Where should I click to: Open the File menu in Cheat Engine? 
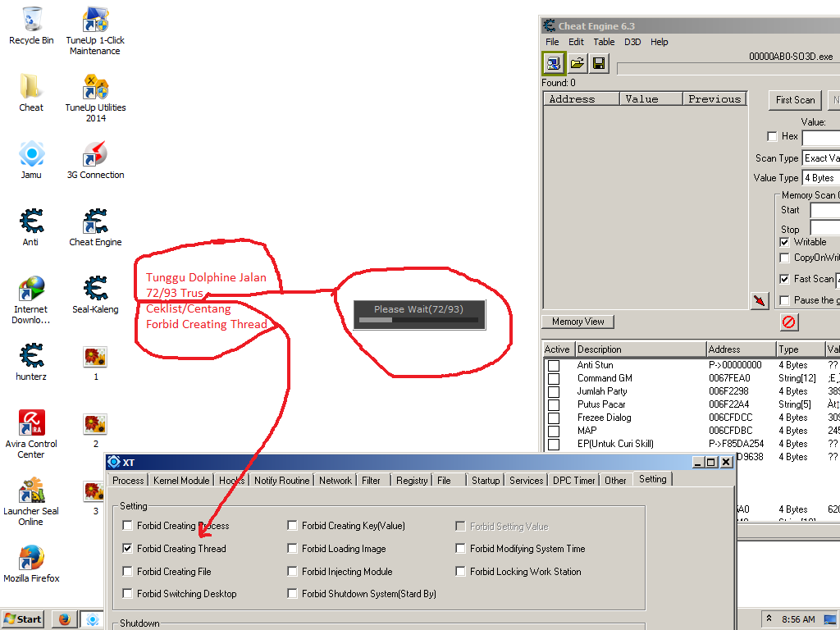coord(552,42)
